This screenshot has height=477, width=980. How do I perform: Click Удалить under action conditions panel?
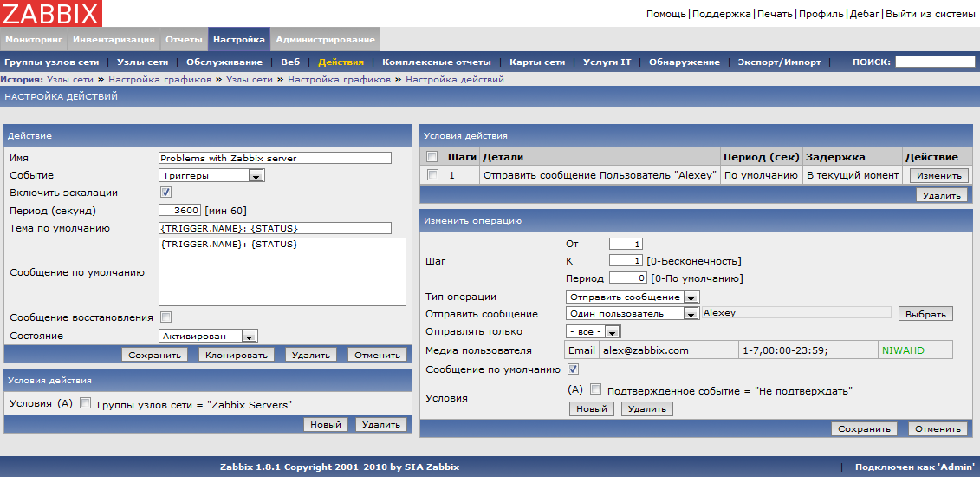381,424
